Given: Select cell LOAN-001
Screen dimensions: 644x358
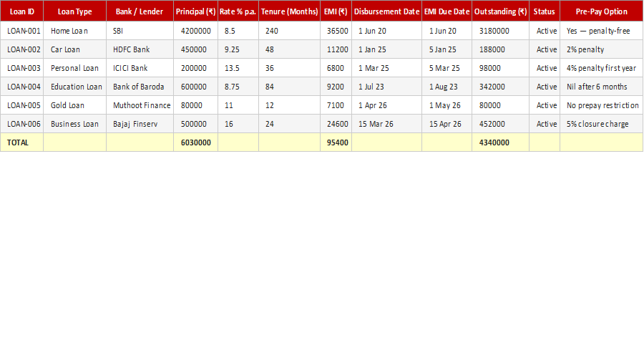Looking at the screenshot, I should click(x=21, y=31).
